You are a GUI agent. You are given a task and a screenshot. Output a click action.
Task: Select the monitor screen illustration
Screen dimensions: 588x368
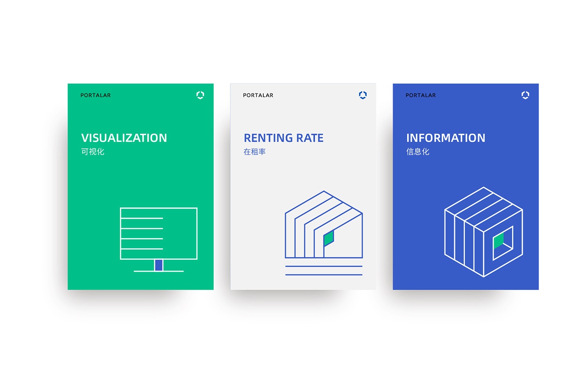click(x=159, y=233)
